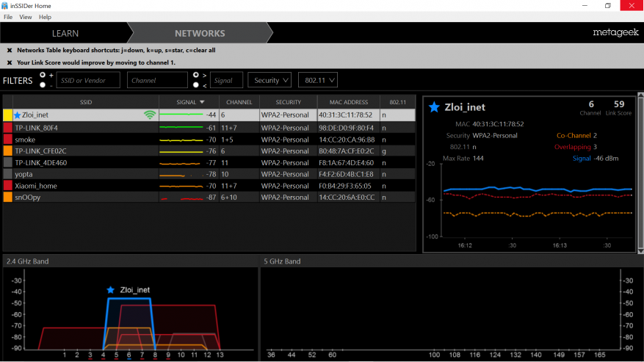This screenshot has width=644, height=362.
Task: Select the exclude (-) SSID filter radio
Action: click(x=43, y=85)
